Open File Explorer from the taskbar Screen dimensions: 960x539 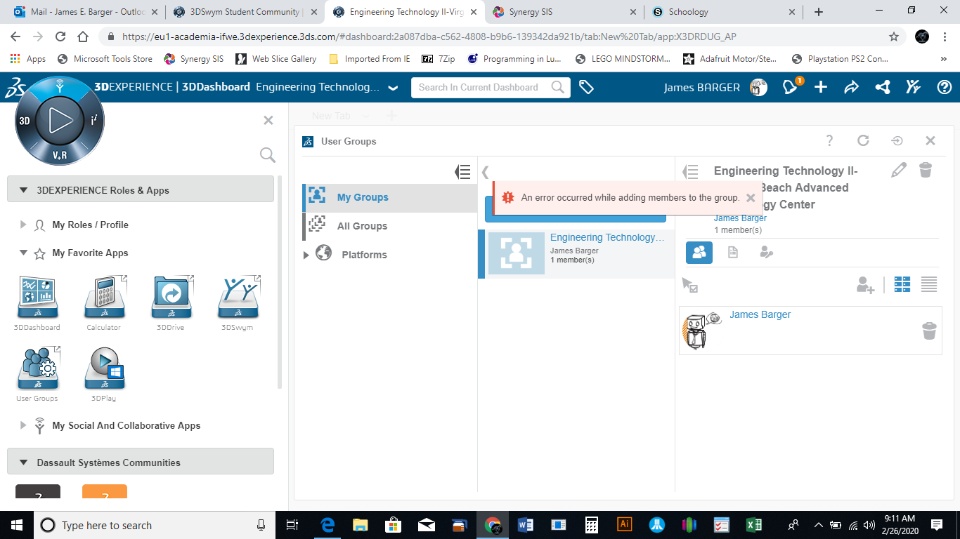pyautogui.click(x=360, y=525)
